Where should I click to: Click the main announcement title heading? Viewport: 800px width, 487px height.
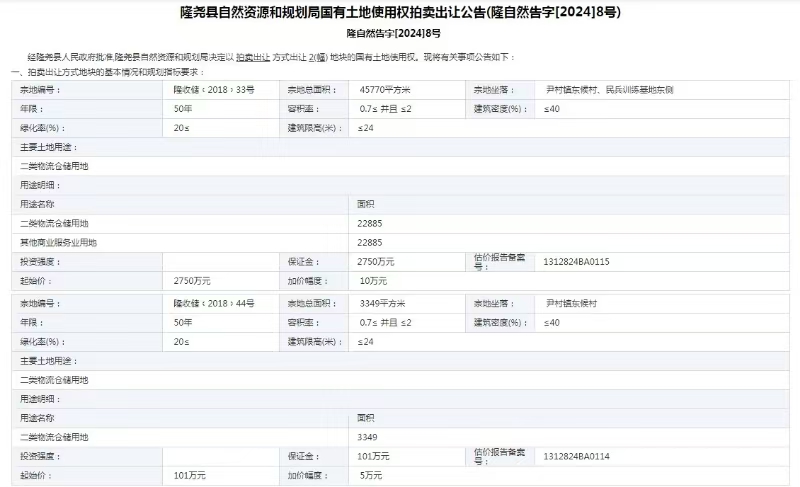pyautogui.click(x=399, y=14)
